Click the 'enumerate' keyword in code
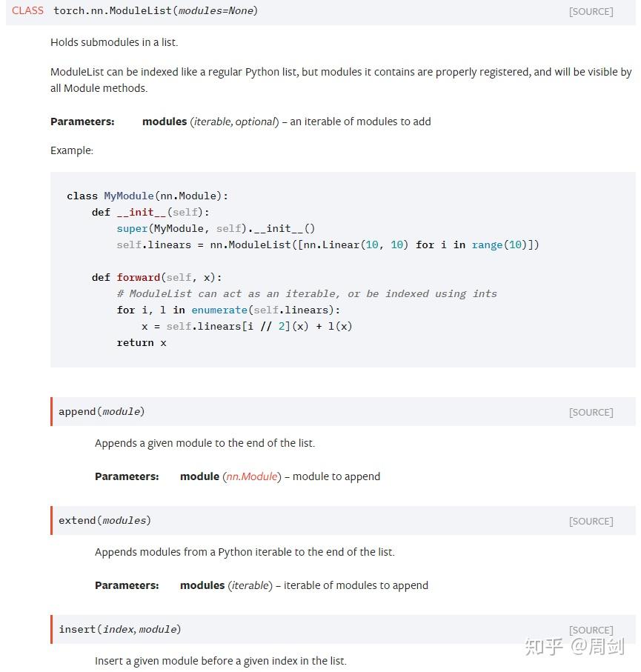Viewport: 641px width, 672px height. pos(219,310)
